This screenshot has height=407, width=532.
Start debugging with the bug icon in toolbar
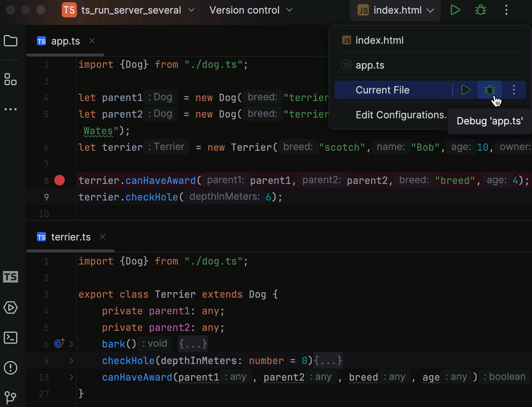[480, 10]
